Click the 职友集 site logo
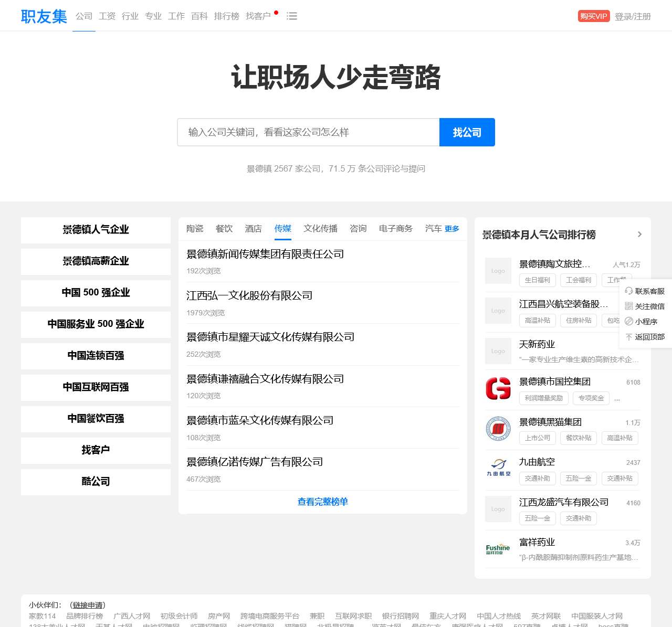Image resolution: width=672 pixels, height=627 pixels. (44, 16)
